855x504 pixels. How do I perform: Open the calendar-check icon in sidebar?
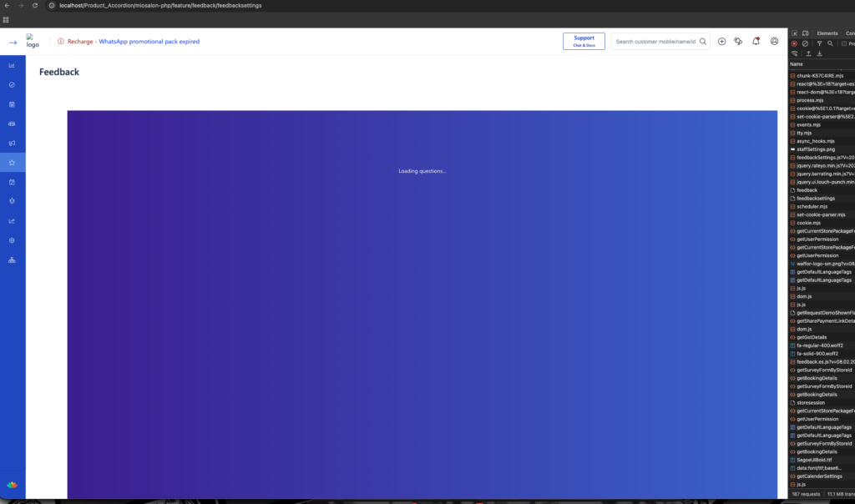click(x=12, y=183)
